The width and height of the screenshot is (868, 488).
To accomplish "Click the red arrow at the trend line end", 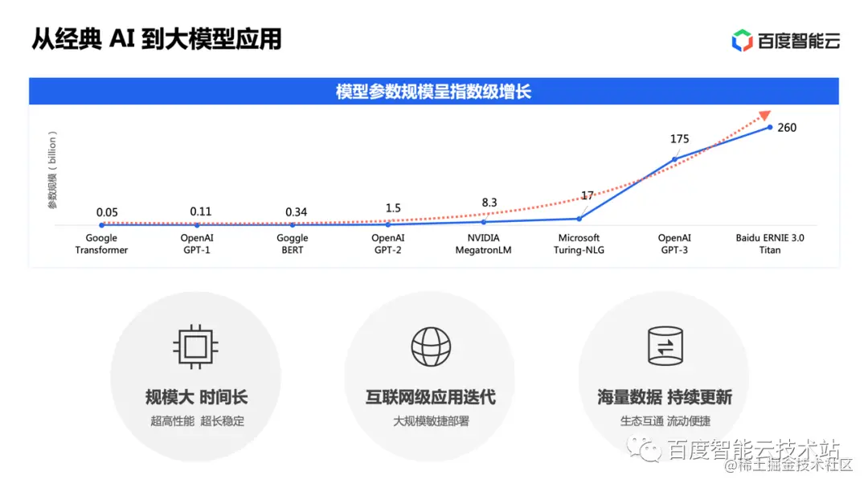I will 765,115.
